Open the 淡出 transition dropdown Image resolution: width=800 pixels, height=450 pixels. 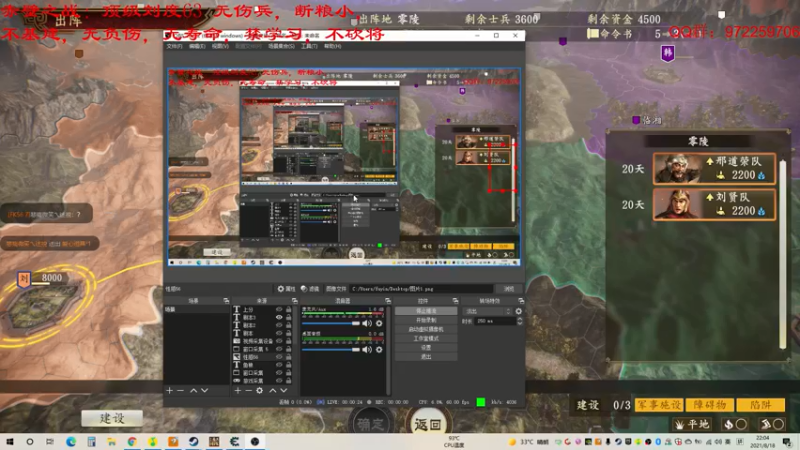coord(487,311)
